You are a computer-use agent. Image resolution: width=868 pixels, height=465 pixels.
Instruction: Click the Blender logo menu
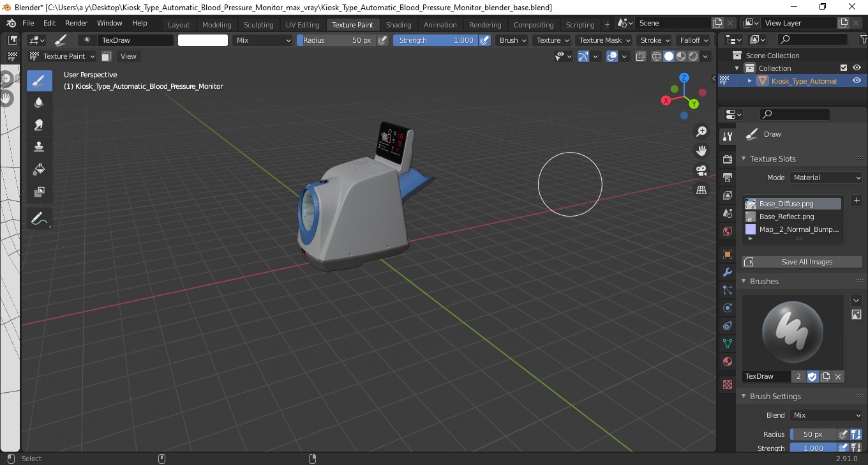[11, 23]
